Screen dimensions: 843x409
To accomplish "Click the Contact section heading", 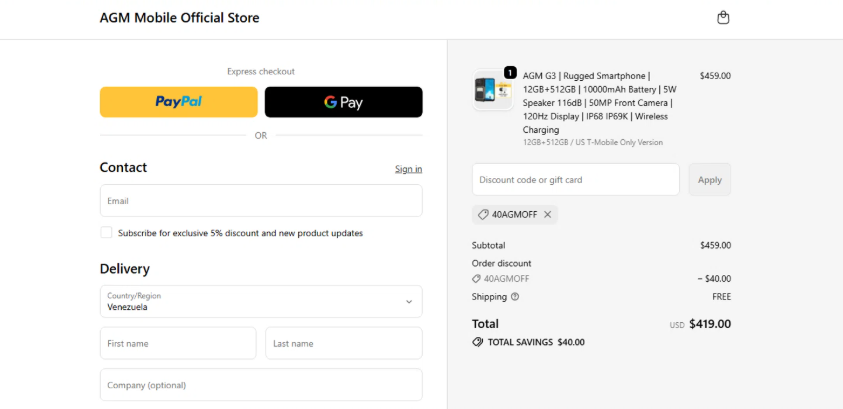I will point(123,167).
